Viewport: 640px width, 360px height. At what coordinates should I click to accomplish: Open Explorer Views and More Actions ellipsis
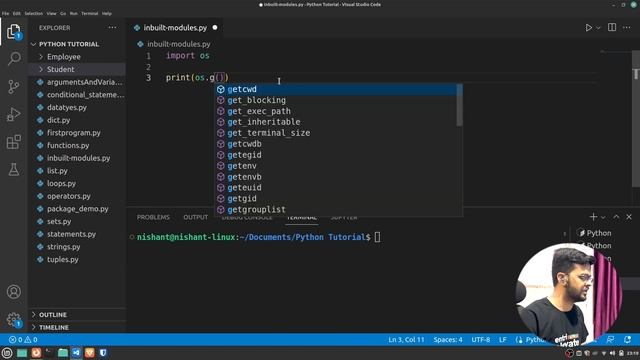click(x=112, y=28)
